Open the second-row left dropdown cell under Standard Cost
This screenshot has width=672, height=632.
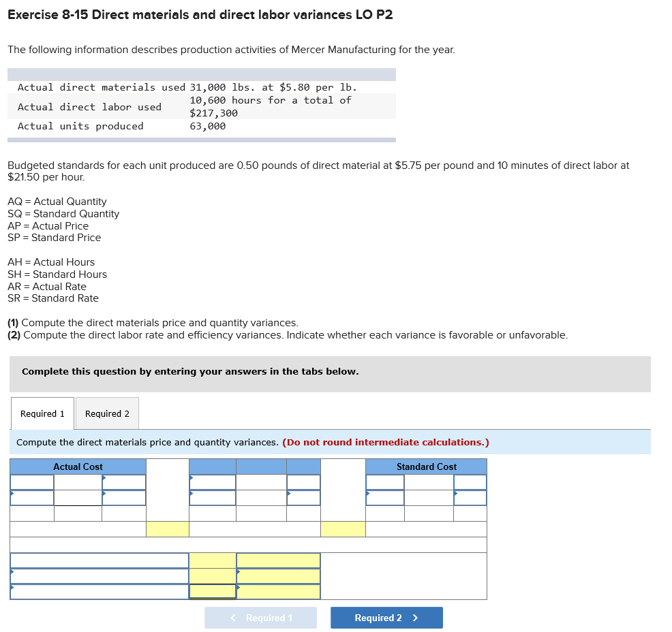[385, 498]
